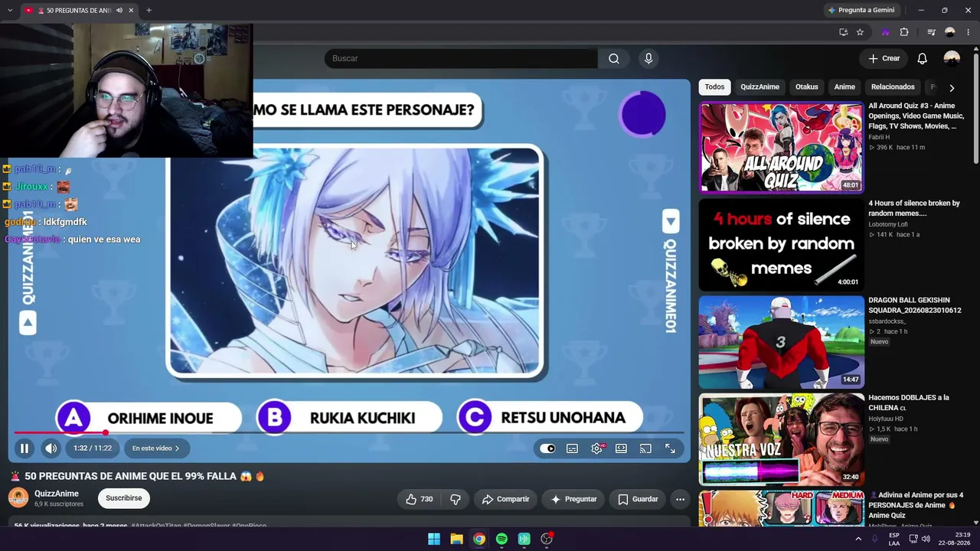The height and width of the screenshot is (551, 980).
Task: Save the video with Guardar
Action: point(638,499)
